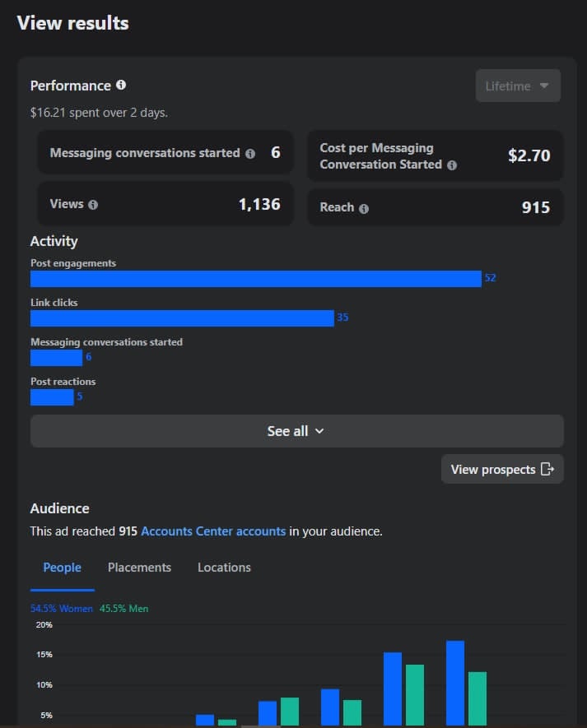Click the 35 link clicks count
This screenshot has width=587, height=728.
point(342,317)
